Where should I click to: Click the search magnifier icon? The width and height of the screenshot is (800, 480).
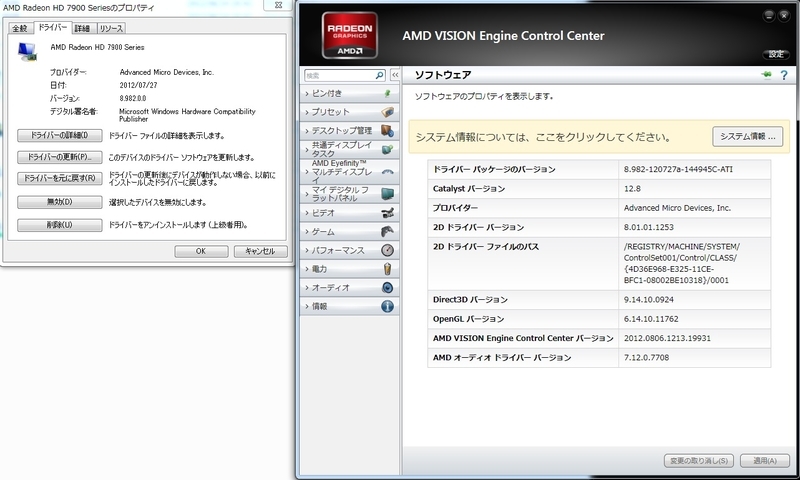379,75
